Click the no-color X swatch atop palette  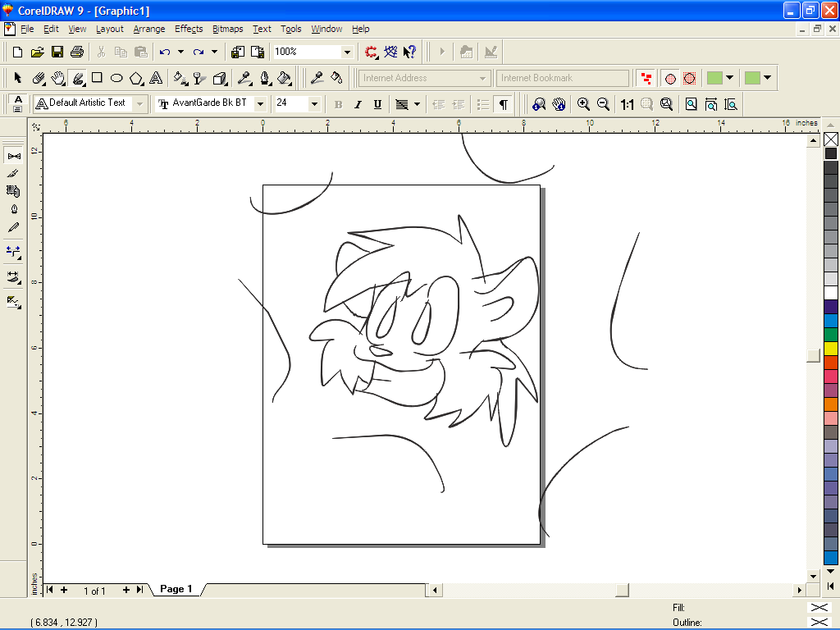(831, 139)
